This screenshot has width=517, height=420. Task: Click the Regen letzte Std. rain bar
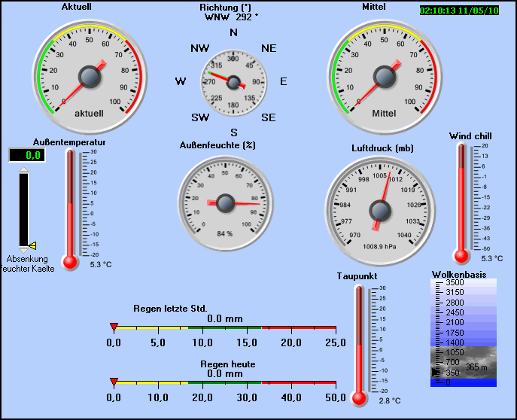pyautogui.click(x=224, y=327)
